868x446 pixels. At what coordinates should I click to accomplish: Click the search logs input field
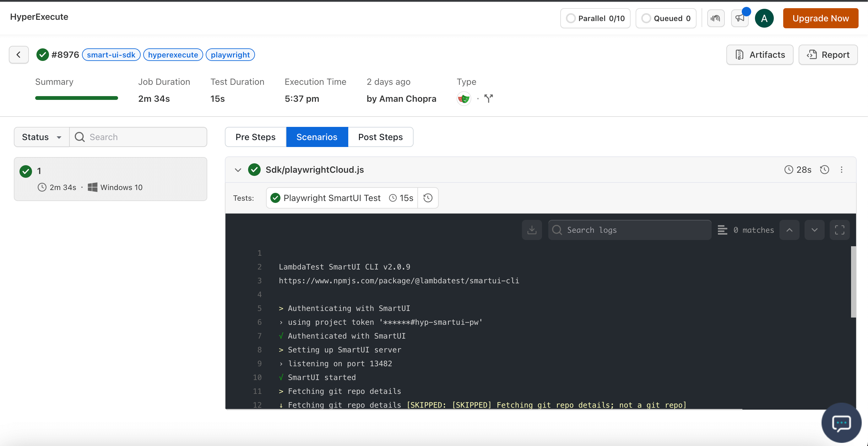[629, 229]
